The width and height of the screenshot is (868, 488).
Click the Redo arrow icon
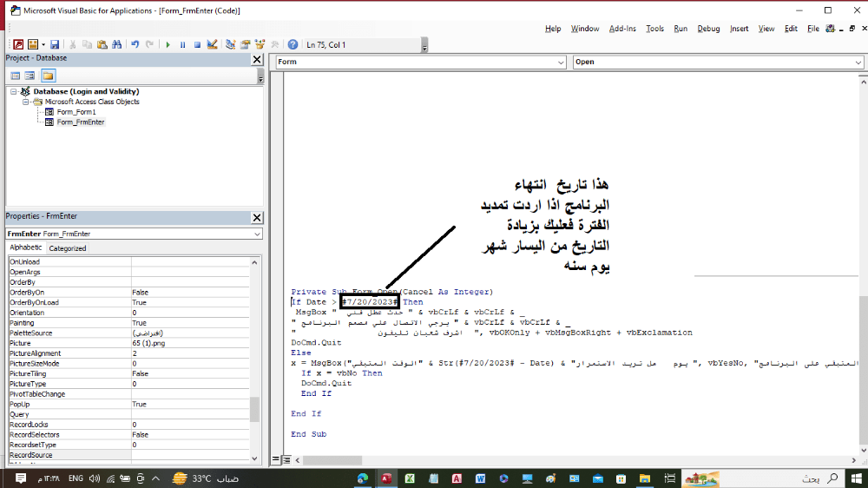(149, 44)
